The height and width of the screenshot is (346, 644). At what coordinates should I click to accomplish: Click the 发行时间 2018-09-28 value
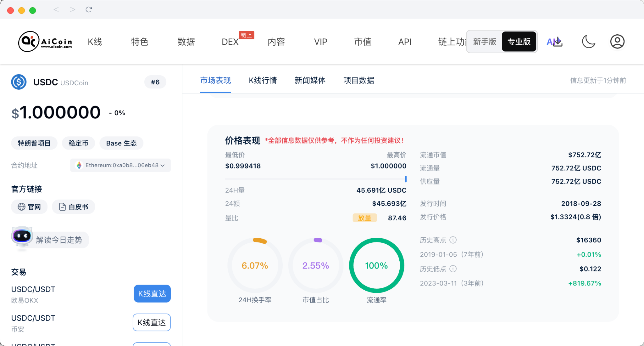click(581, 203)
